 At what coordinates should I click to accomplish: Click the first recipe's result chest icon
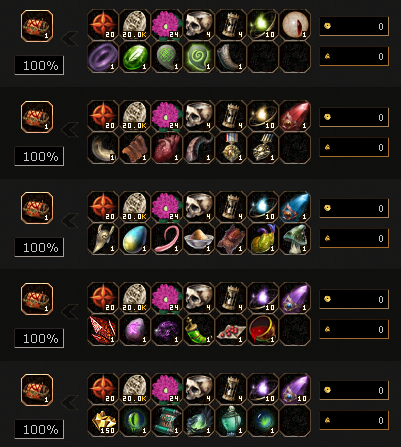37,26
